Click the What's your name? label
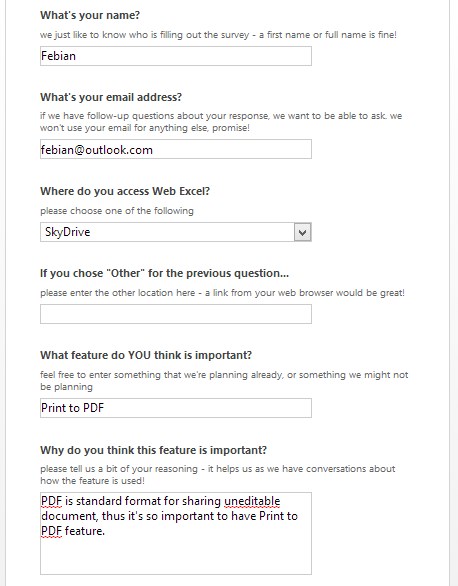 point(90,15)
